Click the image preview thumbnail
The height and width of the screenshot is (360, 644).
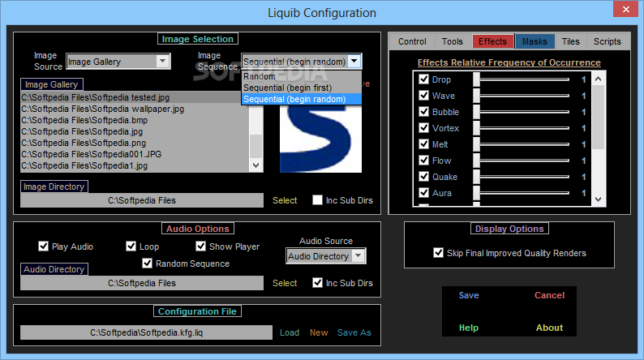320,139
